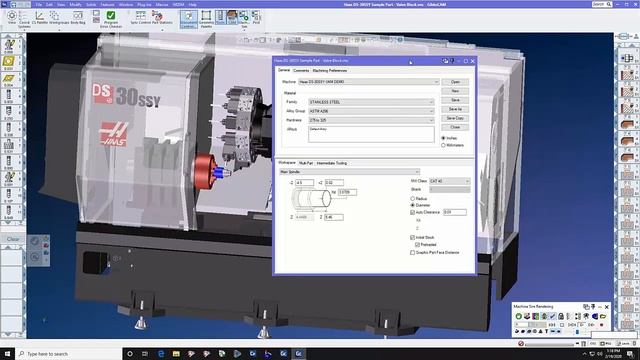This screenshot has width=640, height=360.
Task: Click the Windows Start button
Action: pos(8,354)
